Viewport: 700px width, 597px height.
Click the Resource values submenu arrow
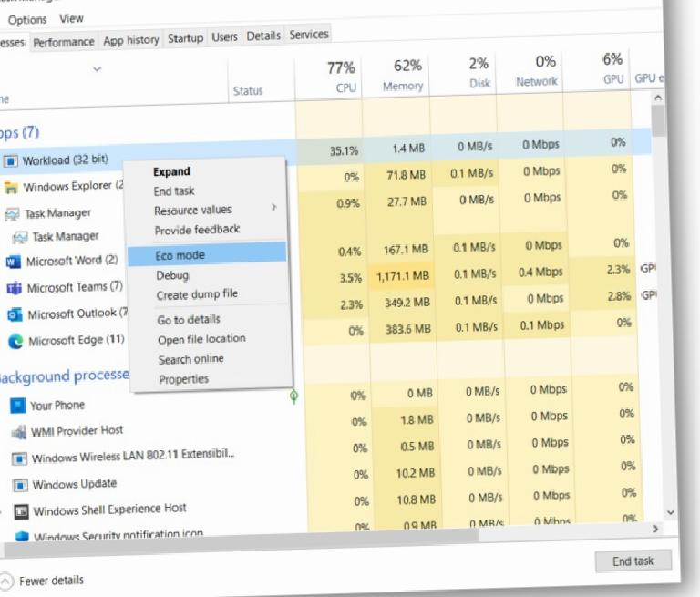coord(273,207)
